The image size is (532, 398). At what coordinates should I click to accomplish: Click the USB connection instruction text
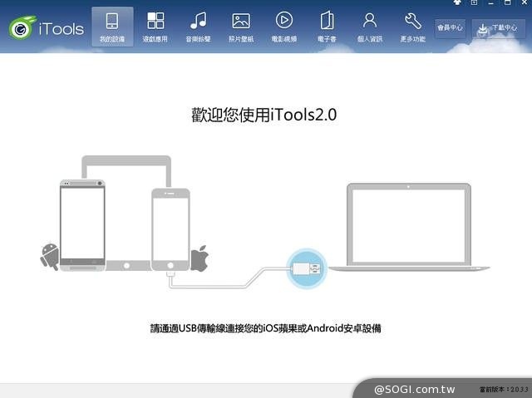coord(266,328)
